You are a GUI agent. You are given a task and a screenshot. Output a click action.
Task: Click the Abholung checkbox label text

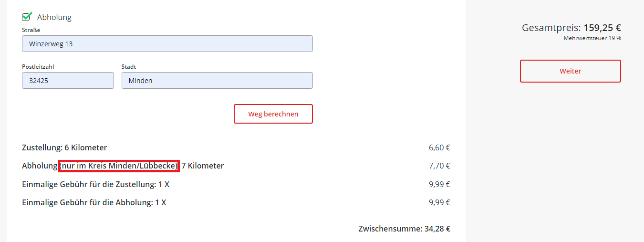pyautogui.click(x=54, y=17)
